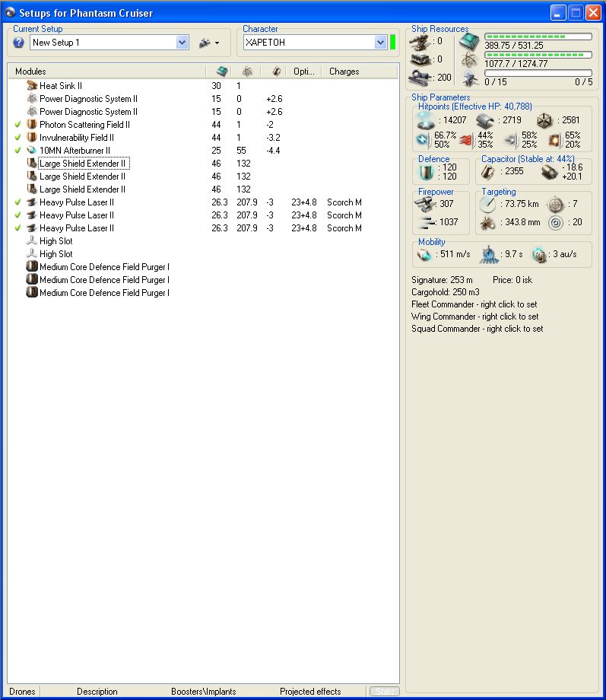Click first Medium Core Defence Field Purger icon

click(x=32, y=266)
